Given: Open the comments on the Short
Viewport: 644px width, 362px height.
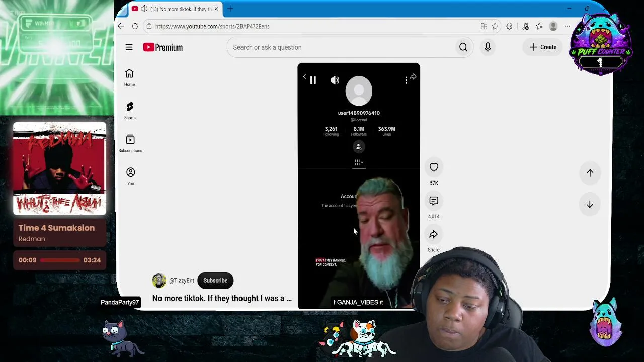Looking at the screenshot, I should [434, 201].
